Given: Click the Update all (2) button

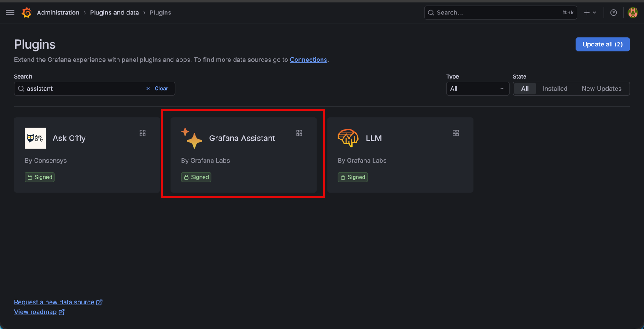Looking at the screenshot, I should point(602,44).
